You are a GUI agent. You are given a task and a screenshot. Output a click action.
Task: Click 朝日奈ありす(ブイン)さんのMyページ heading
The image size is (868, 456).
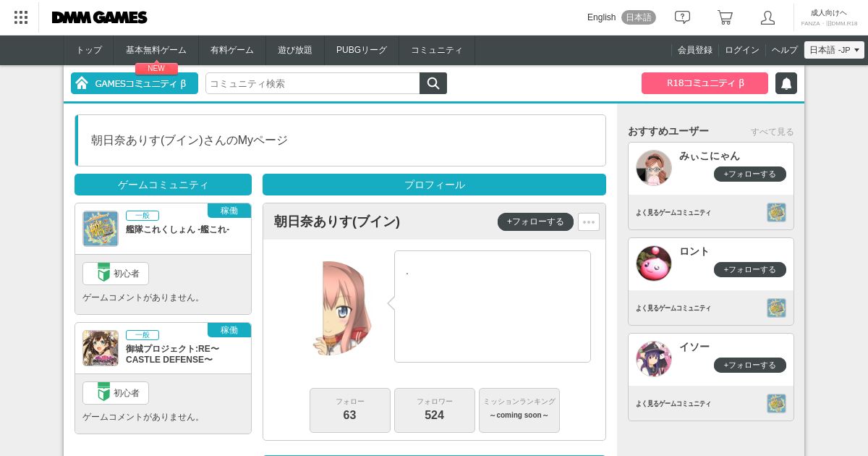pyautogui.click(x=190, y=140)
